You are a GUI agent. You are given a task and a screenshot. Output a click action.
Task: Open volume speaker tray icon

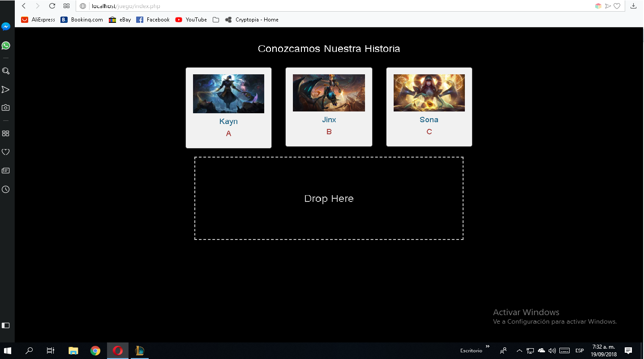point(552,350)
